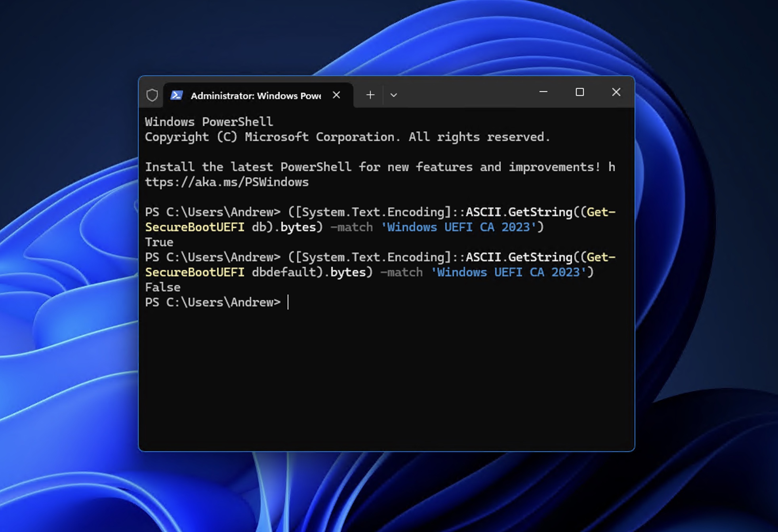
Task: Close the Terminal window
Action: pyautogui.click(x=616, y=92)
